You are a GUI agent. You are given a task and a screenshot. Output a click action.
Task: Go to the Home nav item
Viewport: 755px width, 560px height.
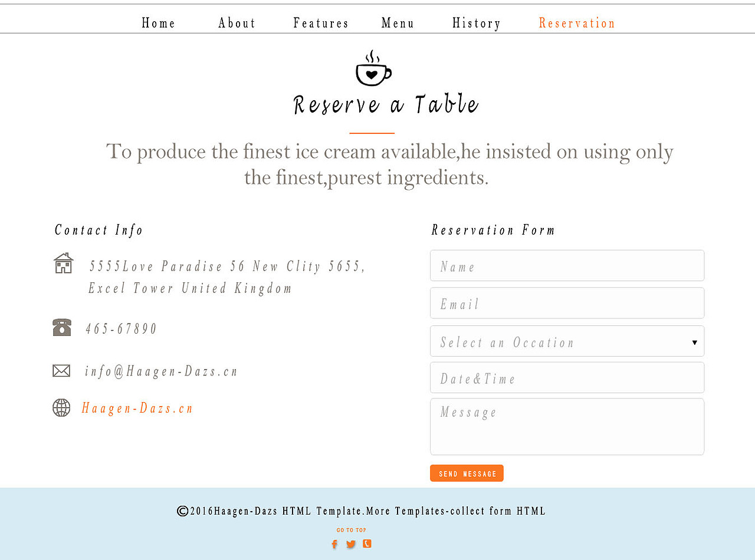point(159,23)
